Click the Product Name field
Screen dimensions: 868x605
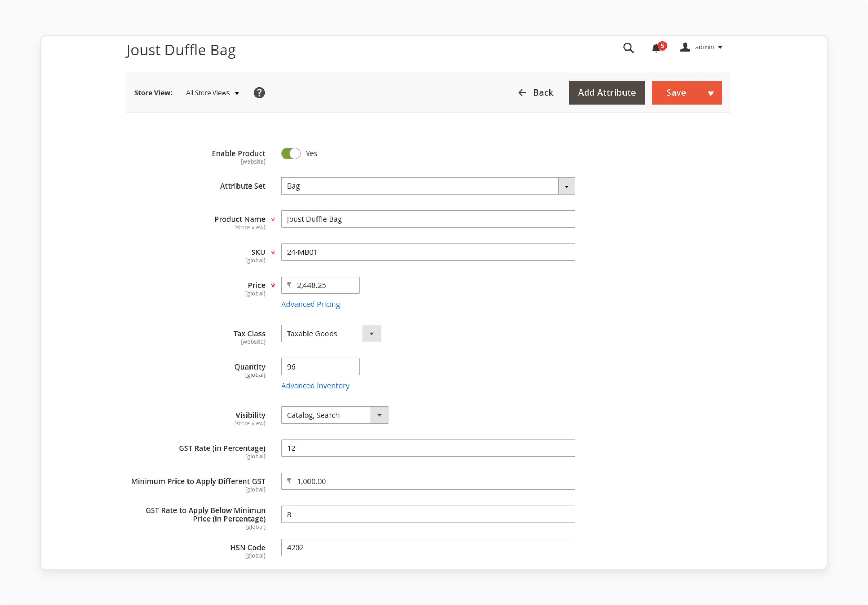428,219
